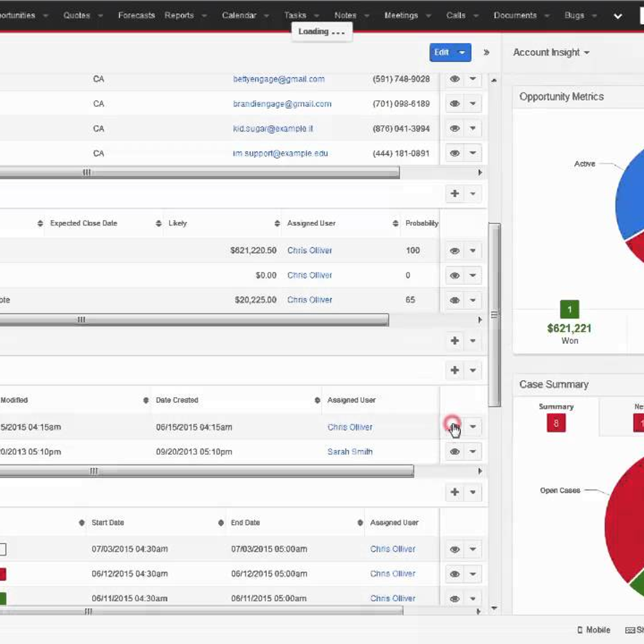Open the Forecasts module tab
This screenshot has width=644, height=644.
pos(136,15)
